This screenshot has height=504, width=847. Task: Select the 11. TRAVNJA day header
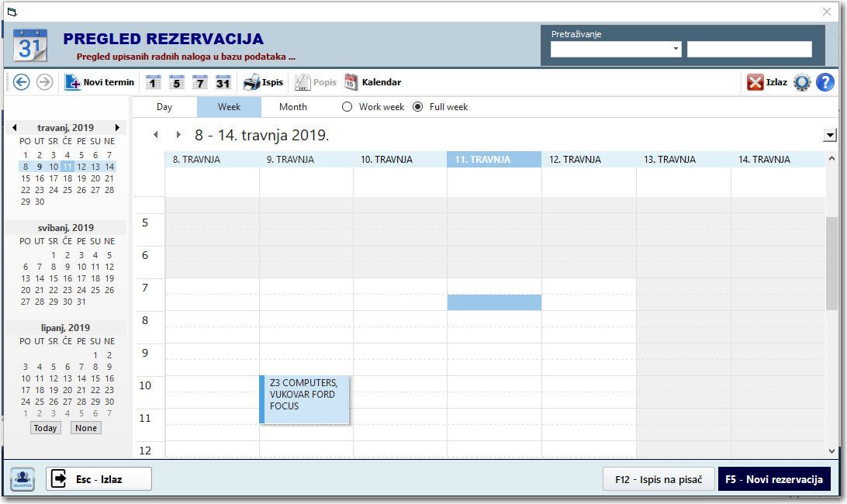(494, 160)
